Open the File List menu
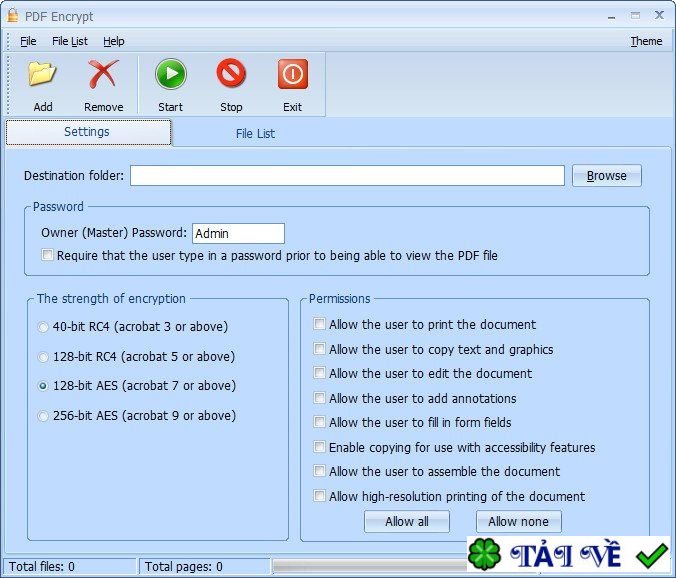Viewport: 676px width, 578px height. click(x=70, y=41)
